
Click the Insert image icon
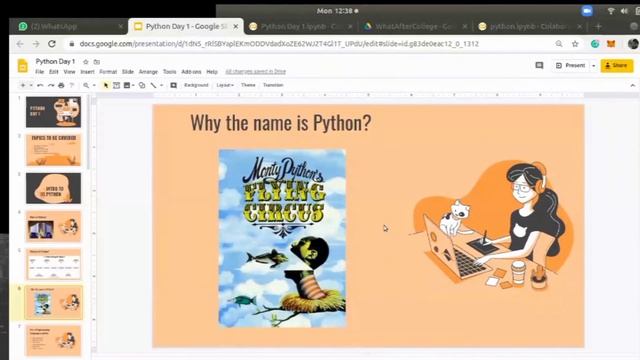[x=127, y=85]
